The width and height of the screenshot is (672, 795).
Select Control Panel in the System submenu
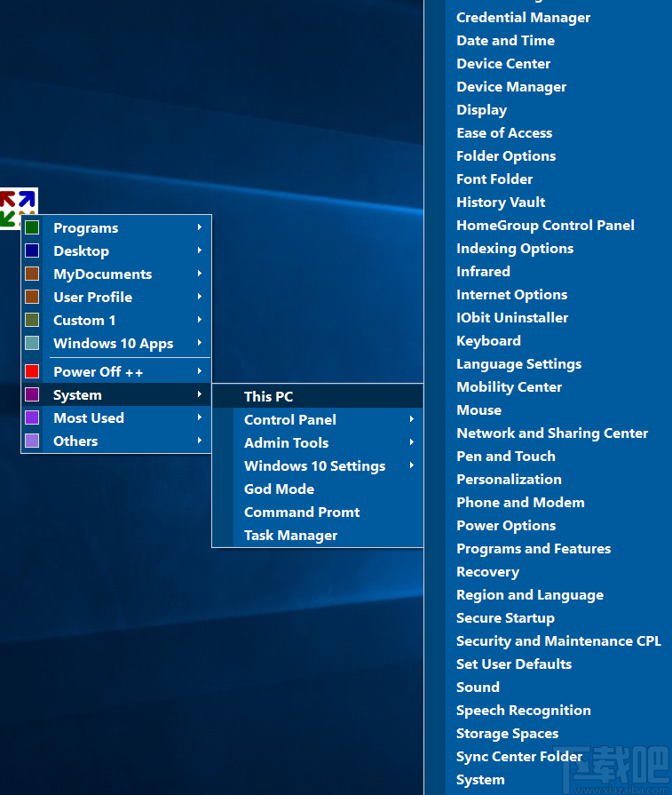click(x=318, y=419)
